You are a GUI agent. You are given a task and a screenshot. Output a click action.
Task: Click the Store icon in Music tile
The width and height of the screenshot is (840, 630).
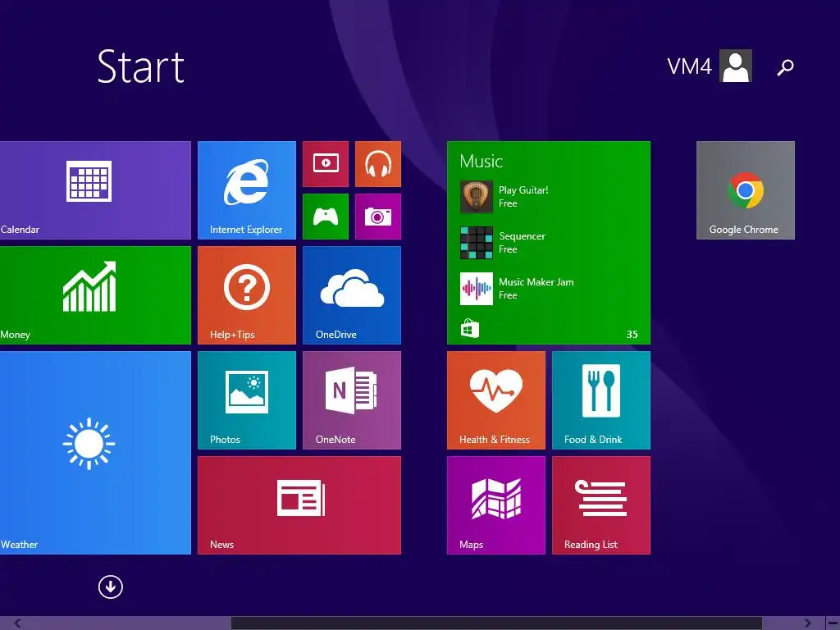tap(470, 328)
